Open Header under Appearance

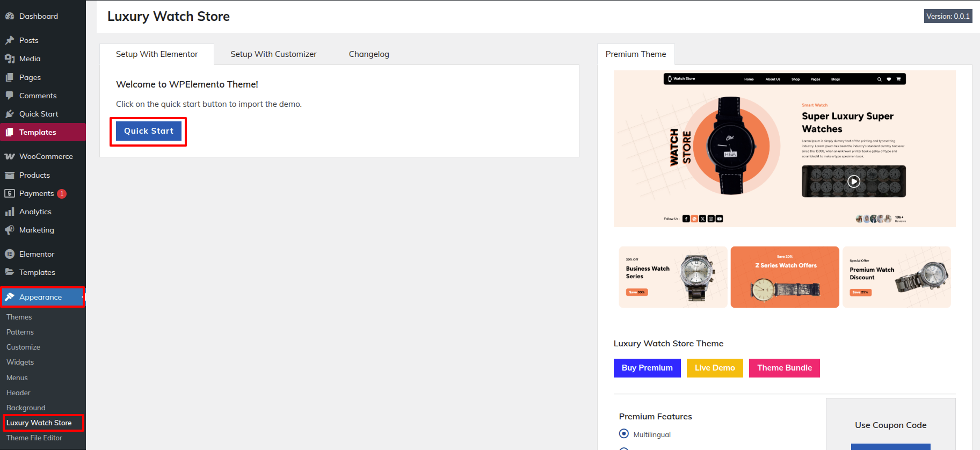point(19,393)
